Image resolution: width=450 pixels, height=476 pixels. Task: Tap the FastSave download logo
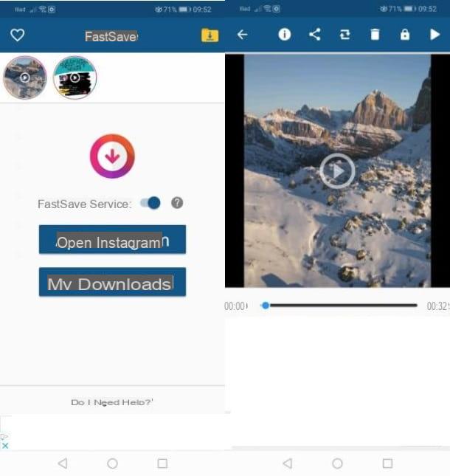[x=112, y=156]
